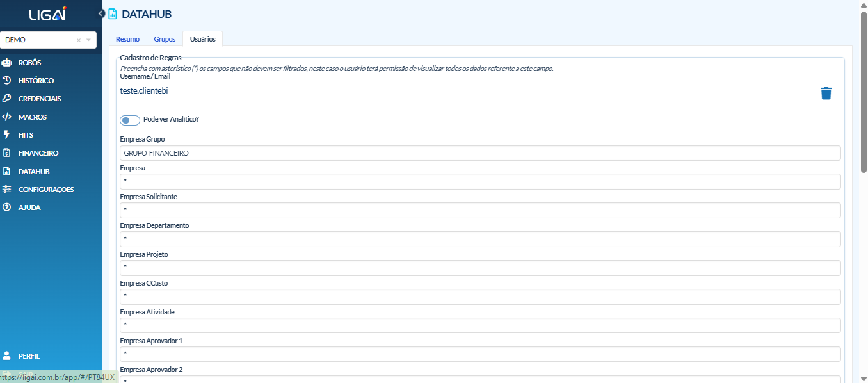Open the DEMO dropdown arrow
Screen dimensions: 868x383
(x=89, y=40)
